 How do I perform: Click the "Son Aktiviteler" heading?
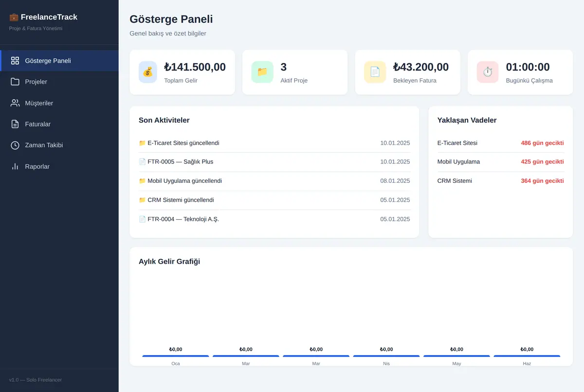pyautogui.click(x=164, y=120)
